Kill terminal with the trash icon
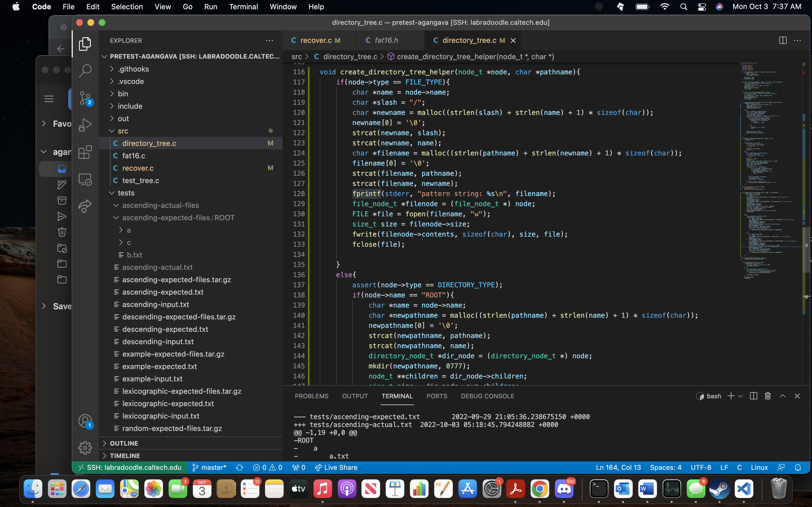 tap(768, 396)
